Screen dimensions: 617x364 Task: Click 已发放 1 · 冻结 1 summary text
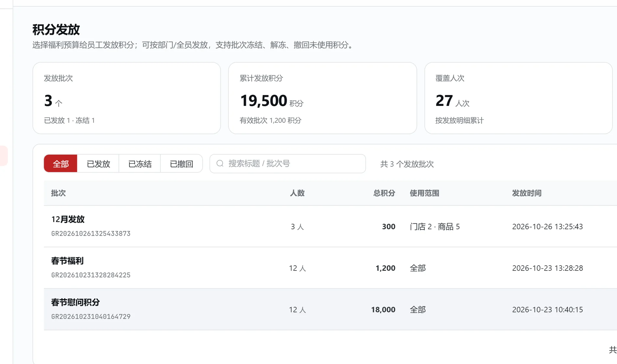(x=69, y=120)
